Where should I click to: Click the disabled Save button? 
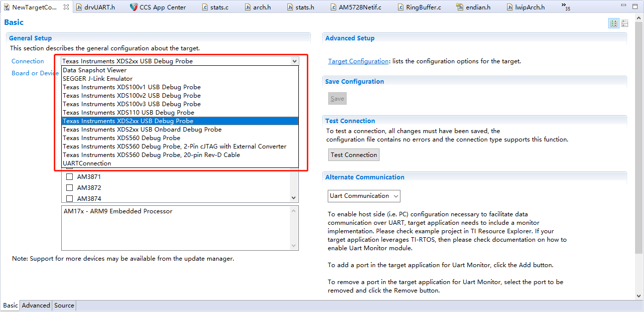337,99
